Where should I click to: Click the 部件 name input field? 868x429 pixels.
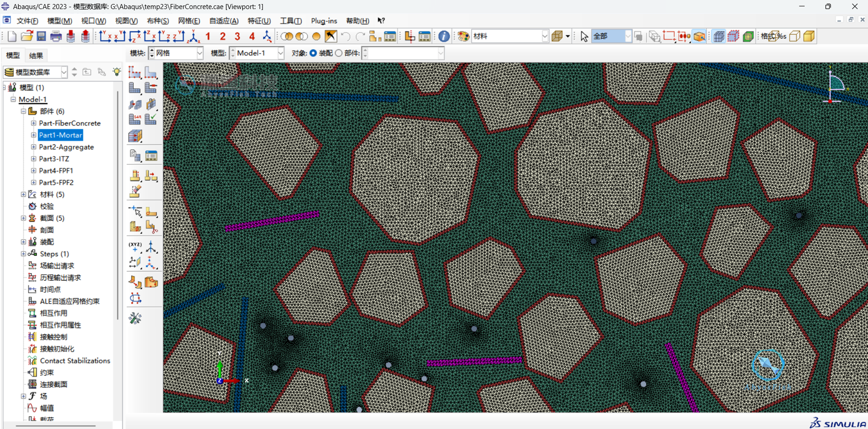pyautogui.click(x=403, y=53)
